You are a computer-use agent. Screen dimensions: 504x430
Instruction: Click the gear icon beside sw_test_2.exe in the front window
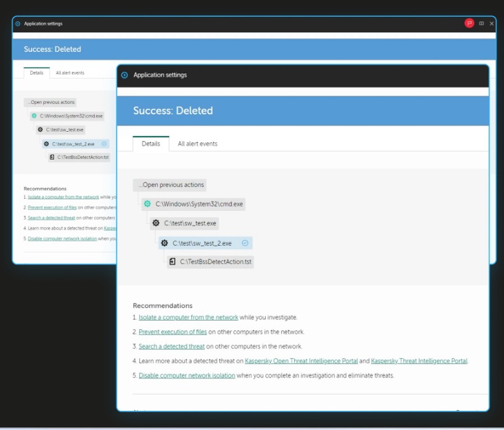[x=165, y=243]
